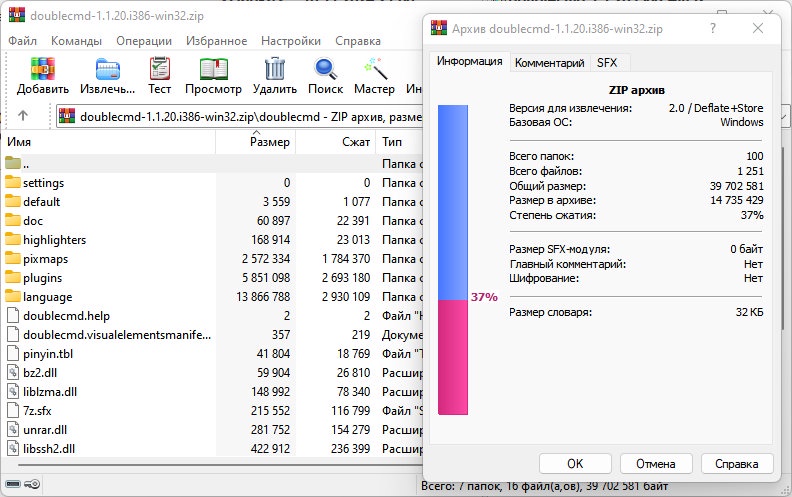Click the Справка button in dialog
Image resolution: width=792 pixels, height=497 pixels.
point(736,464)
